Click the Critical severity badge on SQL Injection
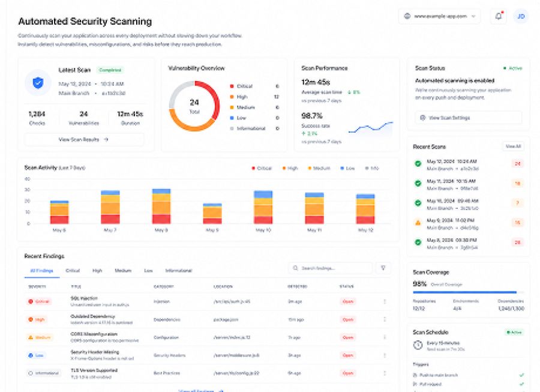The image size is (540, 392). (39, 301)
